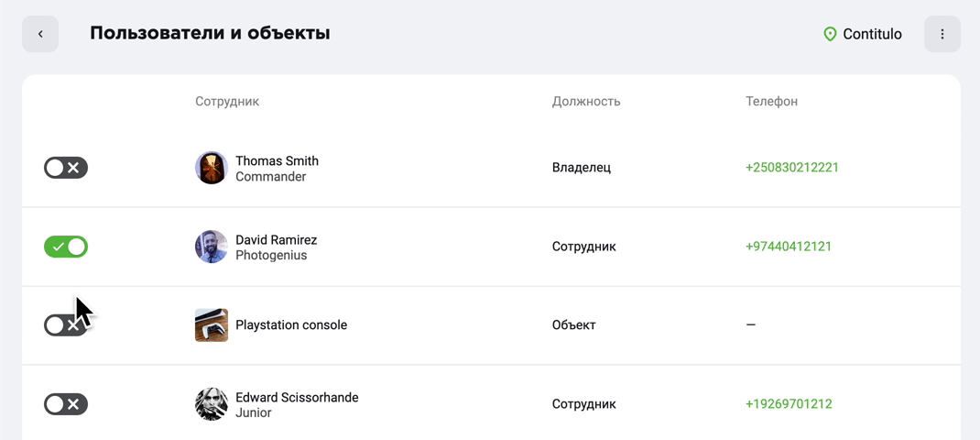The image size is (980, 440).
Task: Open Thomas Smith's avatar picture
Action: point(212,168)
